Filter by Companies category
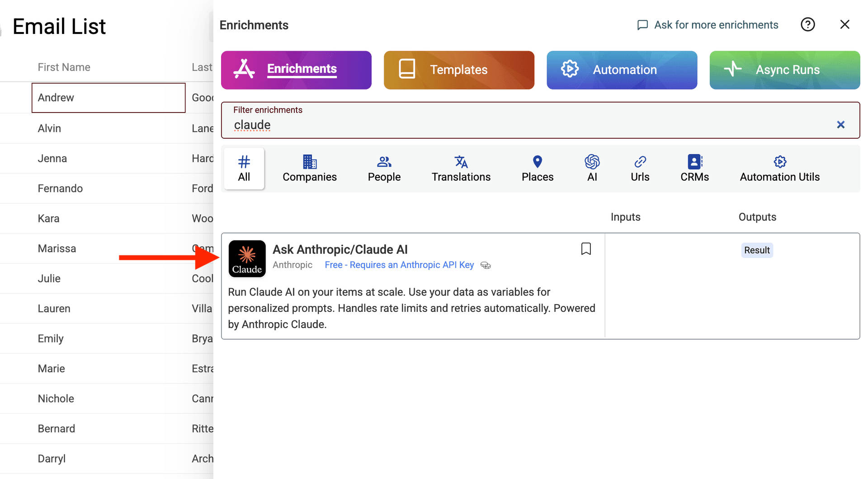Viewport: 868px width, 479px height. 310,169
